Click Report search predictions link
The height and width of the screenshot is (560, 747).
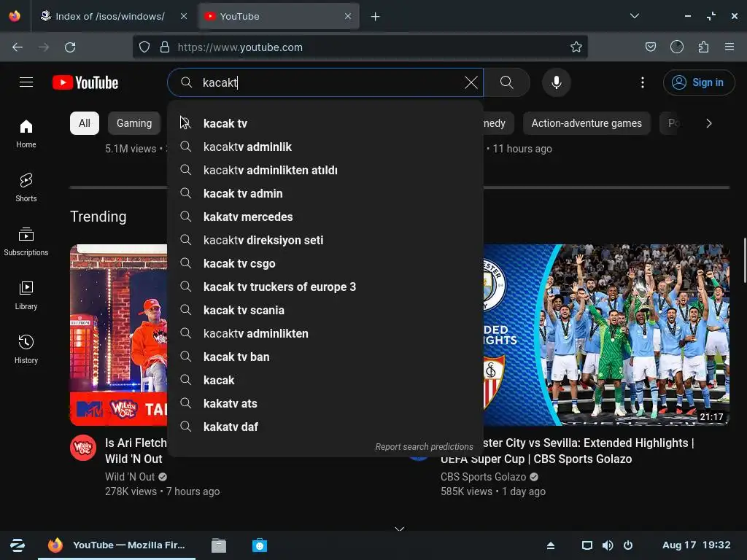click(x=424, y=447)
